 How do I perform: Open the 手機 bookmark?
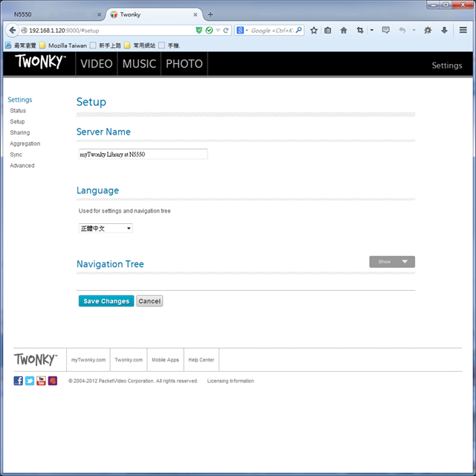[x=170, y=45]
